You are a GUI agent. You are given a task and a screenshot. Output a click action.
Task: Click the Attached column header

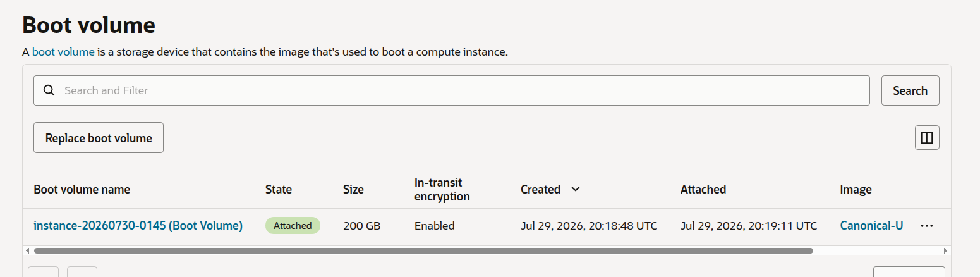pos(703,189)
